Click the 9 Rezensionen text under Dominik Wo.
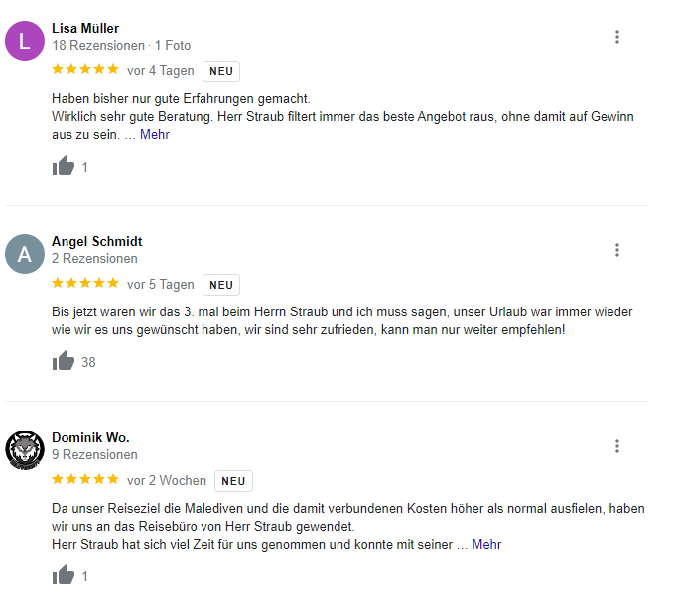Viewport: 675px width, 616px height. 94,454
